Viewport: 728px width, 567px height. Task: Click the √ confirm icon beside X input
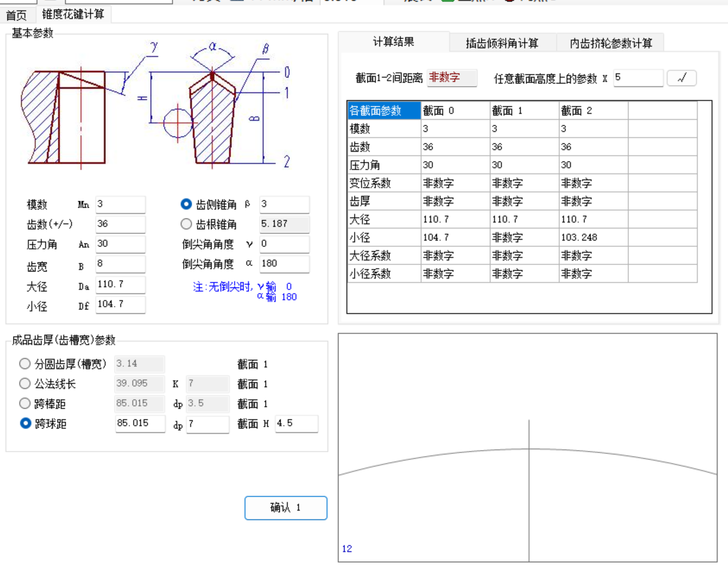pyautogui.click(x=682, y=78)
